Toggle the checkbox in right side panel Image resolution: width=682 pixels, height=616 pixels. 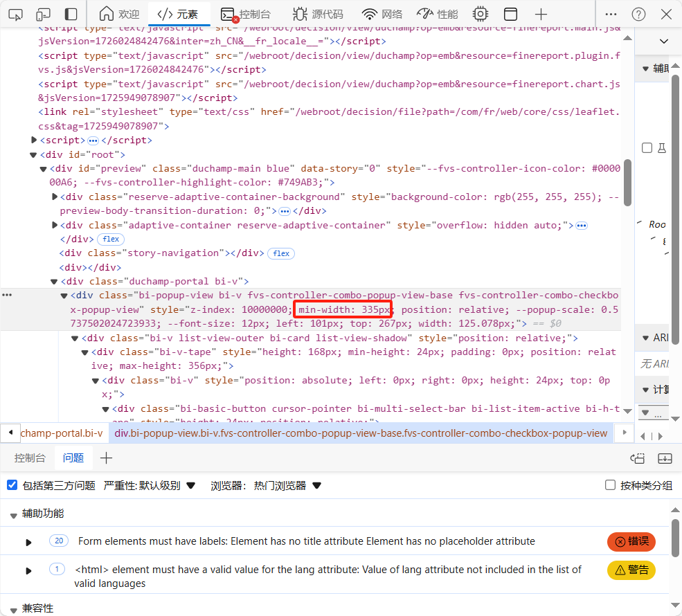pos(647,148)
